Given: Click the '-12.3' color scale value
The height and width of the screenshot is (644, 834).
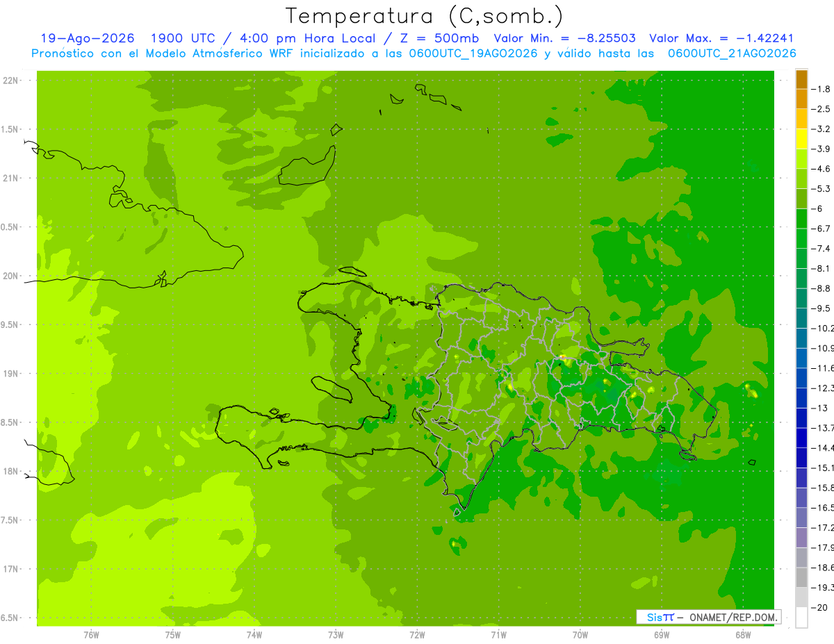Looking at the screenshot, I should tap(822, 388).
